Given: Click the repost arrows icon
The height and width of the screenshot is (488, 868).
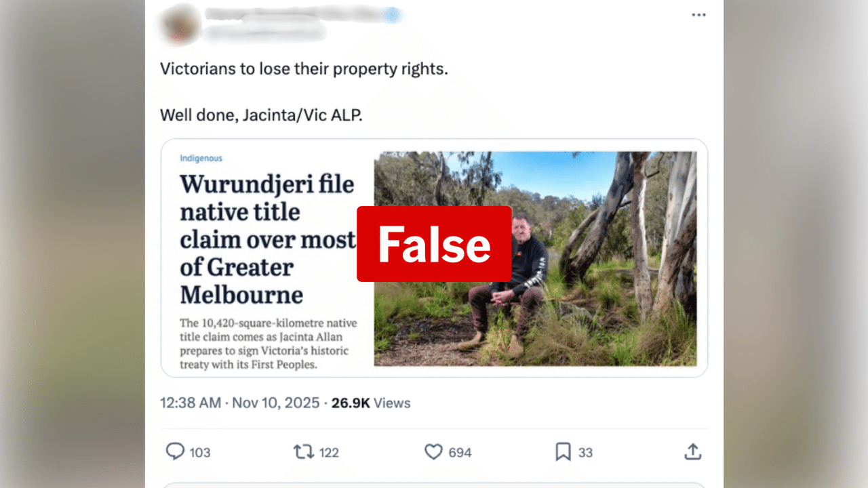Looking at the screenshot, I should 303,451.
